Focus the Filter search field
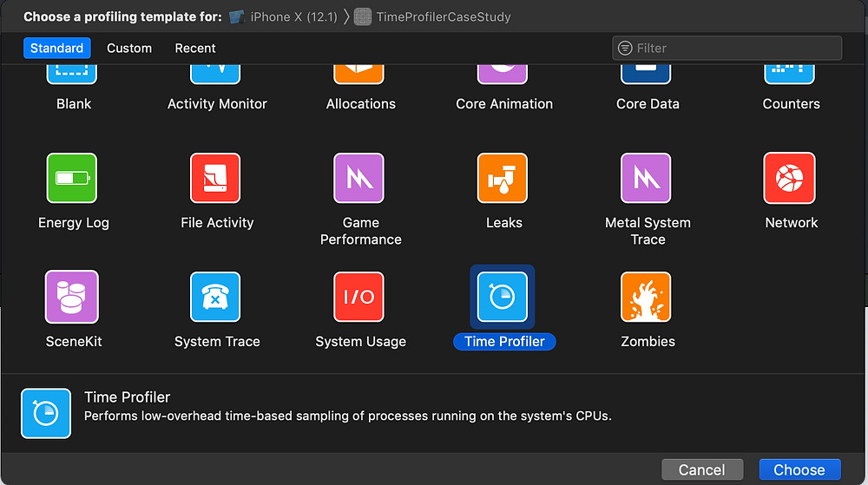The image size is (868, 485). tap(727, 48)
